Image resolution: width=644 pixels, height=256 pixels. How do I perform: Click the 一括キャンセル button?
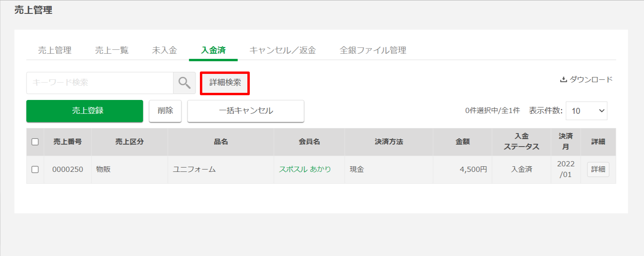tap(246, 111)
